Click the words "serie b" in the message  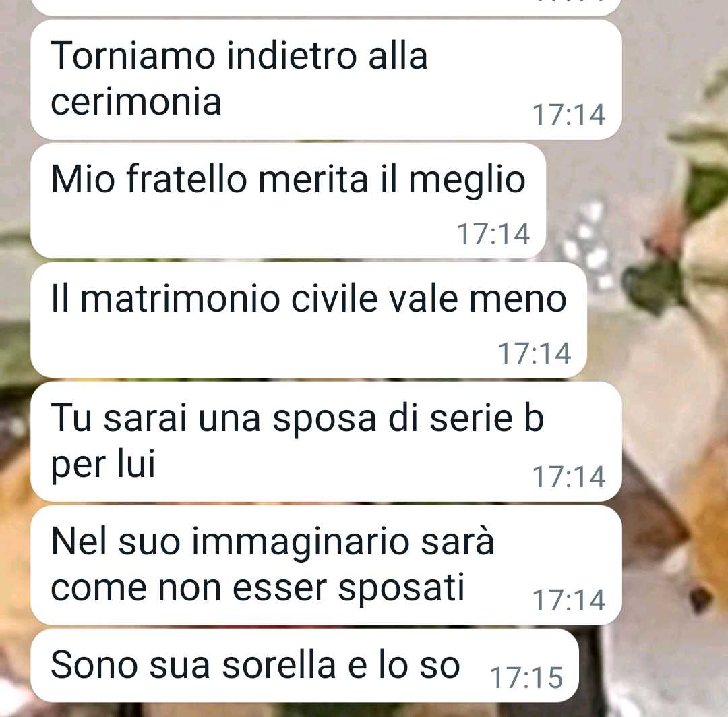click(x=487, y=418)
